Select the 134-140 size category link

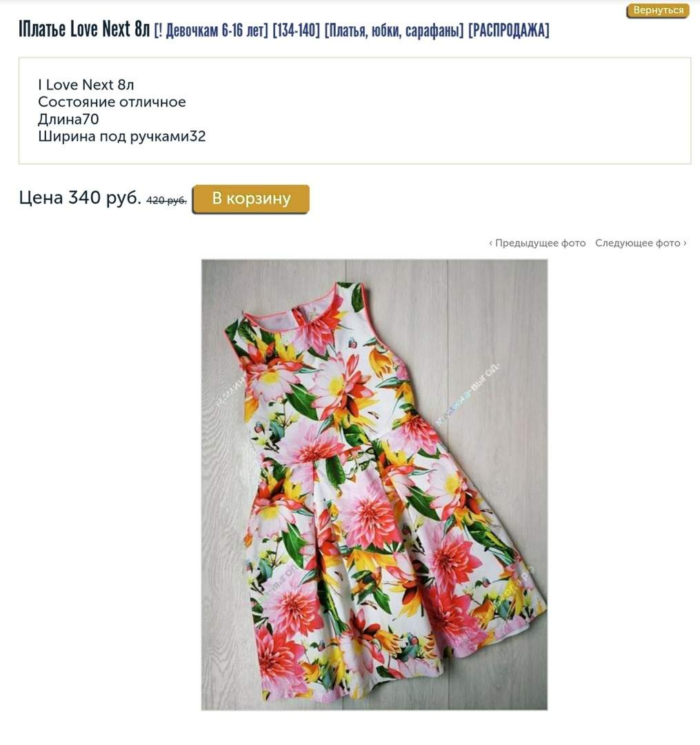tap(296, 30)
